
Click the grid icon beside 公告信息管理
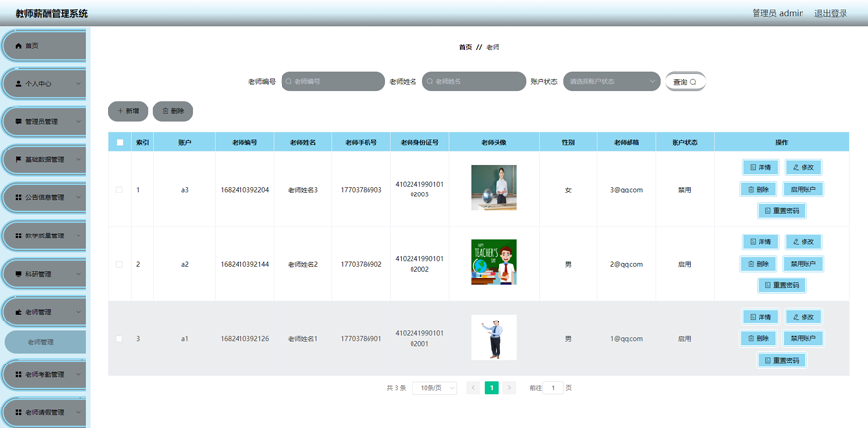tap(18, 197)
